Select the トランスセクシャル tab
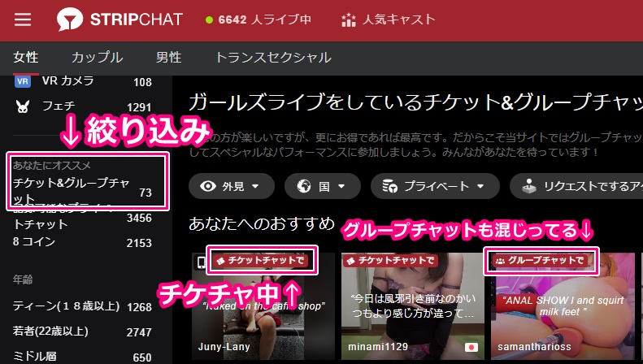This screenshot has width=643, height=364. (272, 58)
